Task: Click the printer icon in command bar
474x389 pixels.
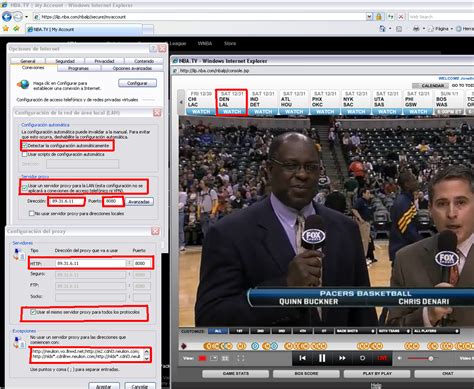Action: pos(416,29)
